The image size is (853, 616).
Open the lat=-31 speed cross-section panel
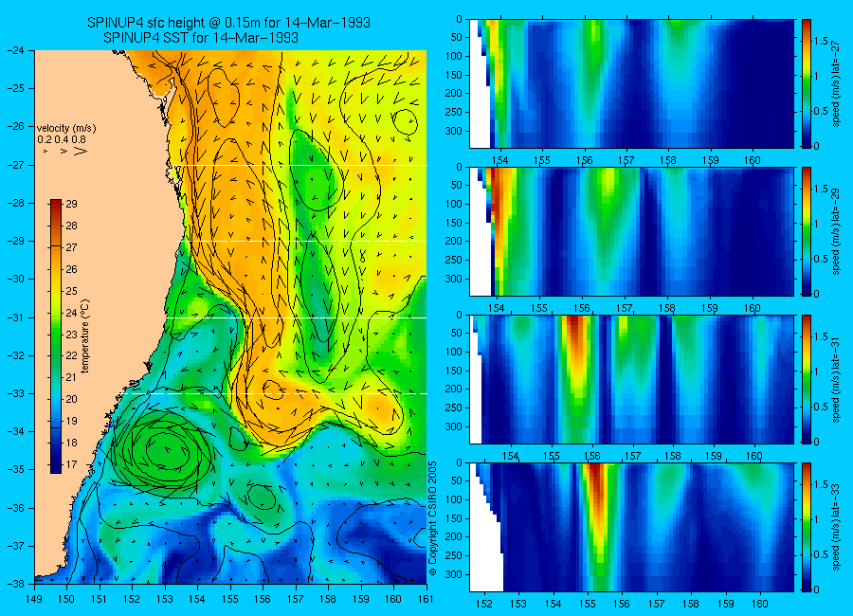click(631, 379)
